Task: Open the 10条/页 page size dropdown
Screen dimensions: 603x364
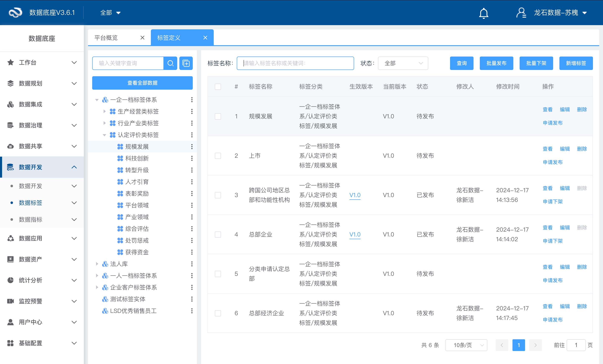Action: [466, 345]
